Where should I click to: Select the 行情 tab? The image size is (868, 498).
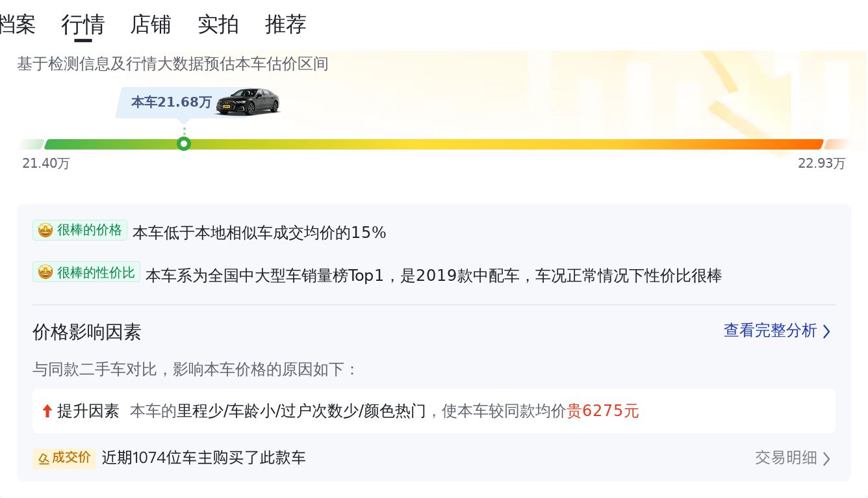[x=83, y=25]
